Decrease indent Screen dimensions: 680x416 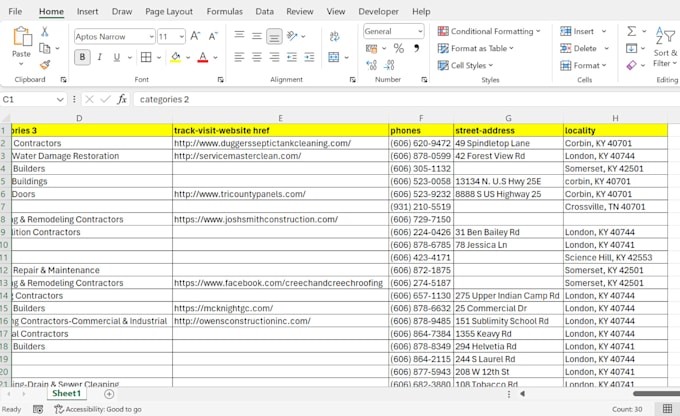point(292,57)
